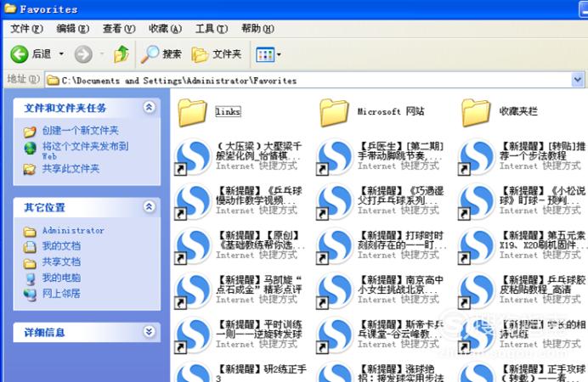Click 正手攻球(转载) shortcut name text
Viewport: 588px width, 382px height.
(x=542, y=374)
